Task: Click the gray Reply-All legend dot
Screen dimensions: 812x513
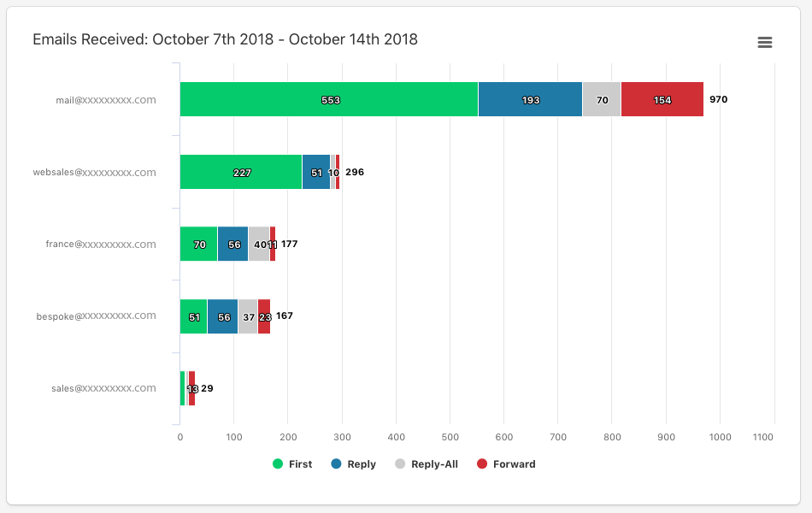Action: click(x=400, y=464)
